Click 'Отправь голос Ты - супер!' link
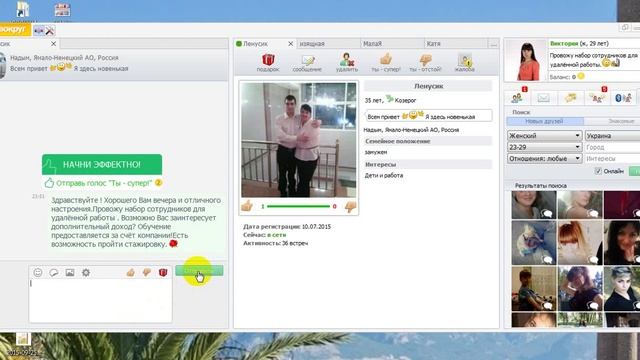640x360 pixels. coord(104,183)
